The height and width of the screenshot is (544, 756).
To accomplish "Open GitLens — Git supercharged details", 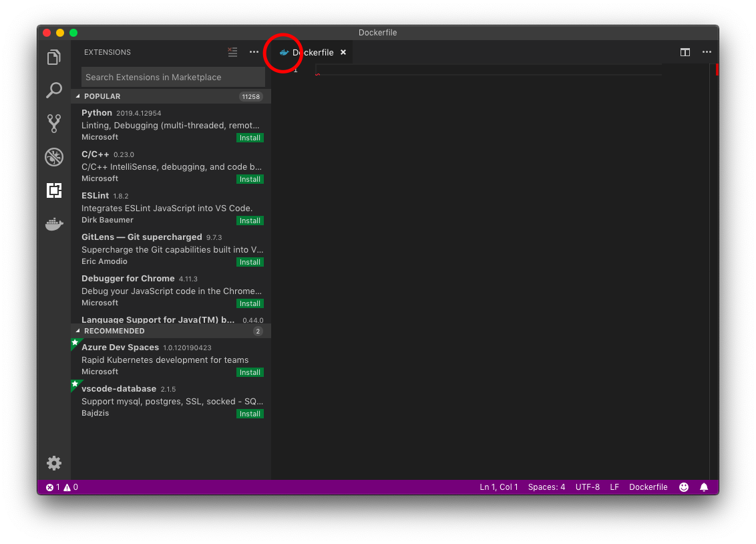I will [x=171, y=249].
